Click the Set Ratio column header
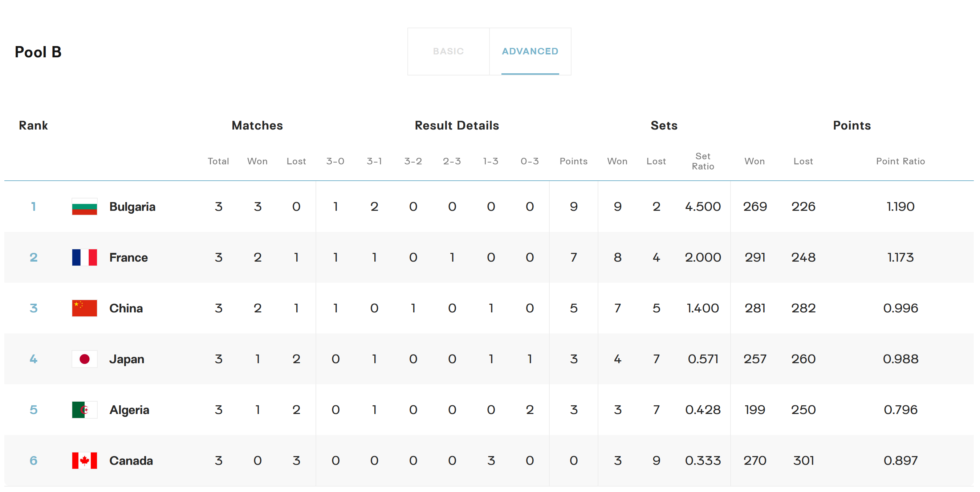This screenshot has width=980, height=492. click(703, 161)
